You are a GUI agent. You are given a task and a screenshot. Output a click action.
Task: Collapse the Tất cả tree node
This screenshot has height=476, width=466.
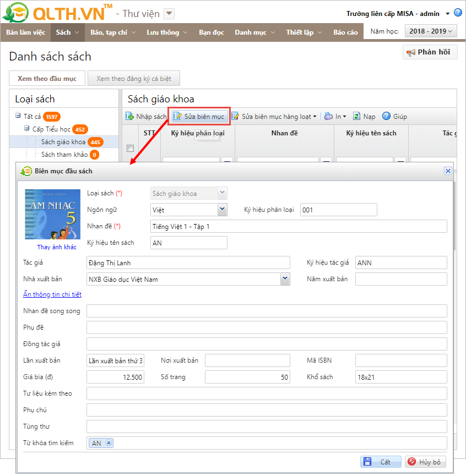18,116
